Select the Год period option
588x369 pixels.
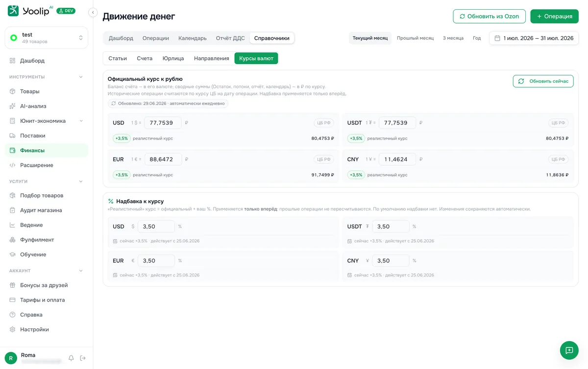(x=476, y=38)
